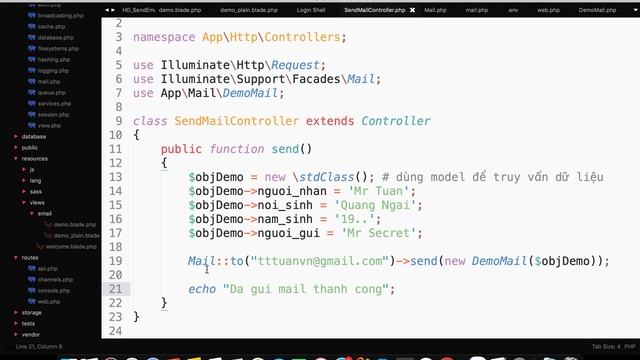This screenshot has height=360, width=640.
Task: Click the PHP icon beside console.php
Action: coord(31,291)
